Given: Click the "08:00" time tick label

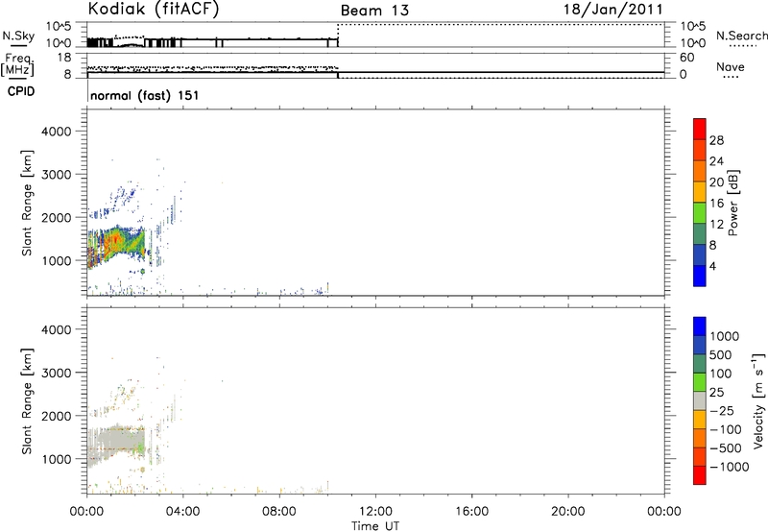Looking at the screenshot, I should pyautogui.click(x=279, y=512).
